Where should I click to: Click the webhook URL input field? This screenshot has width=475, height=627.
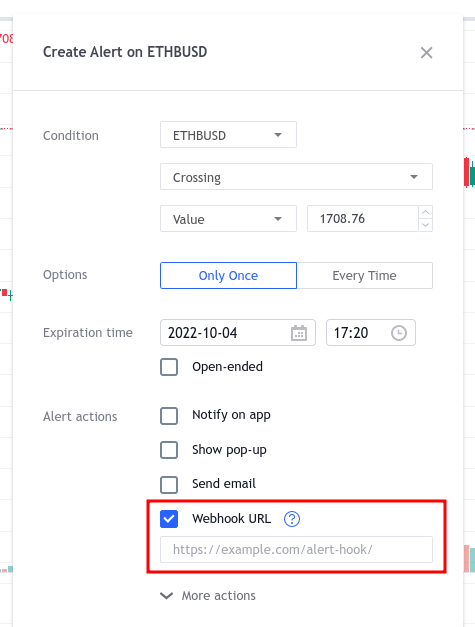coord(296,549)
